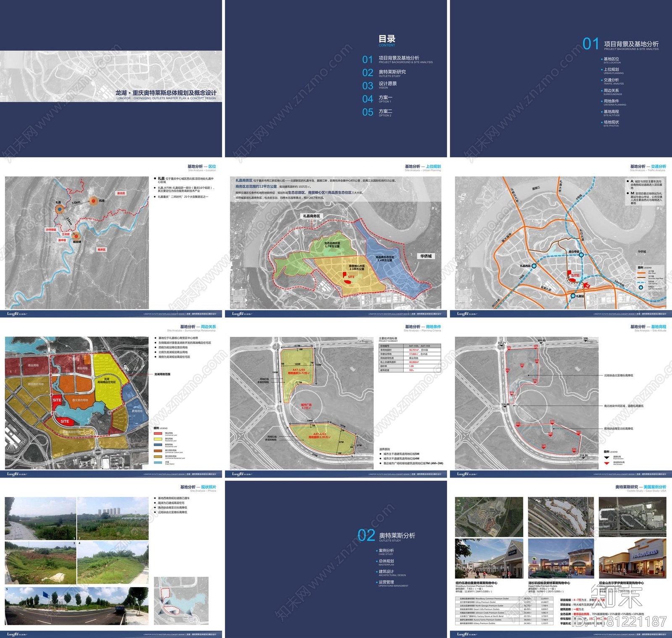Click the 生态总部片区 green zone label

[332, 244]
